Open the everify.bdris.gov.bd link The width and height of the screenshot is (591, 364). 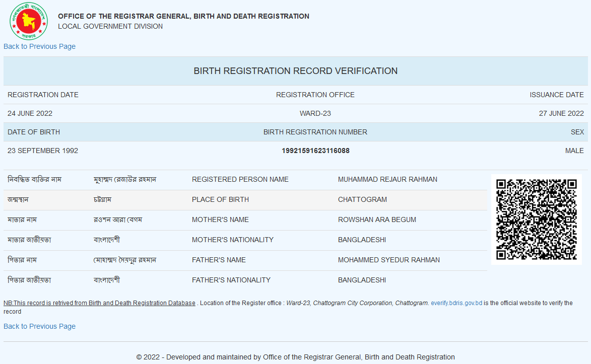[x=456, y=303]
